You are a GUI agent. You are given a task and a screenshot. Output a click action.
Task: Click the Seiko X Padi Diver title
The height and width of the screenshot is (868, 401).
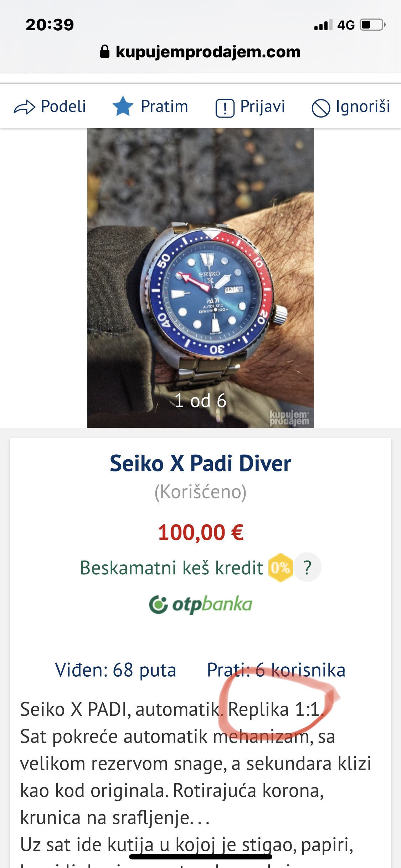[x=200, y=464]
